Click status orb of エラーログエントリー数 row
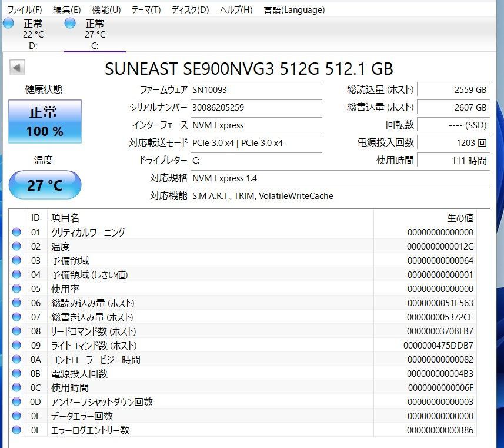The height and width of the screenshot is (448, 504). tap(16, 430)
